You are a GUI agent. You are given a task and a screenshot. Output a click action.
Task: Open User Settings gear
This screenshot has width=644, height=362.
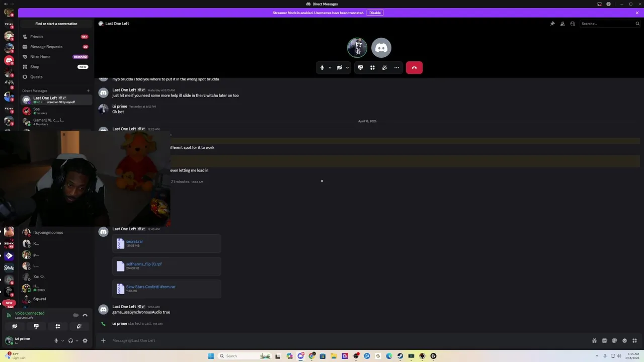coord(85,340)
